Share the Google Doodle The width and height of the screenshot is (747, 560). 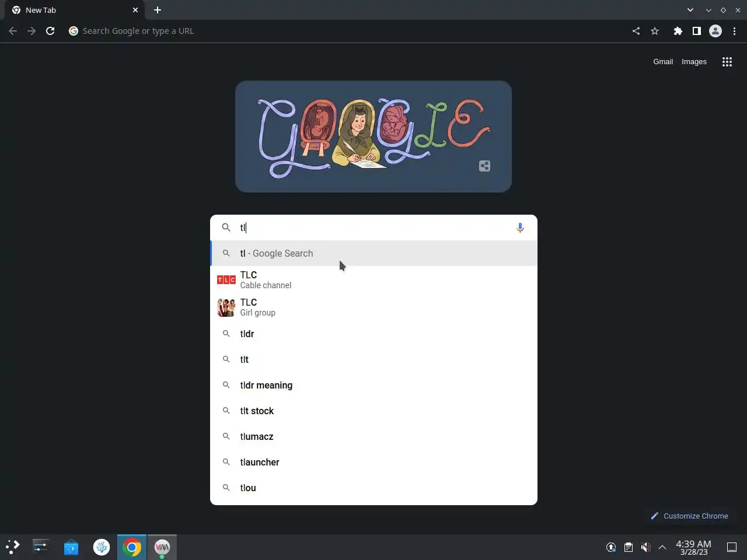click(484, 166)
